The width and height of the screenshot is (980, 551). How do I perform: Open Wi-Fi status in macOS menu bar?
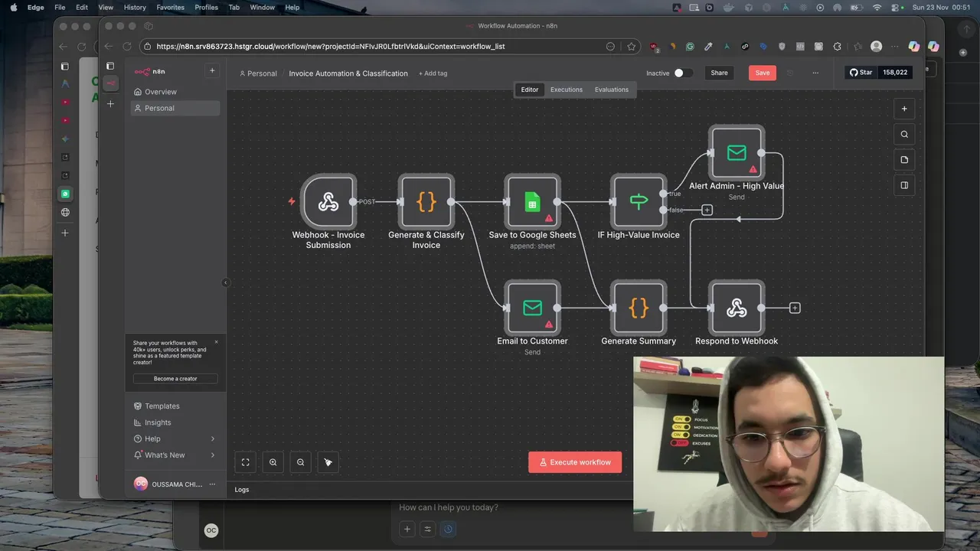(877, 7)
